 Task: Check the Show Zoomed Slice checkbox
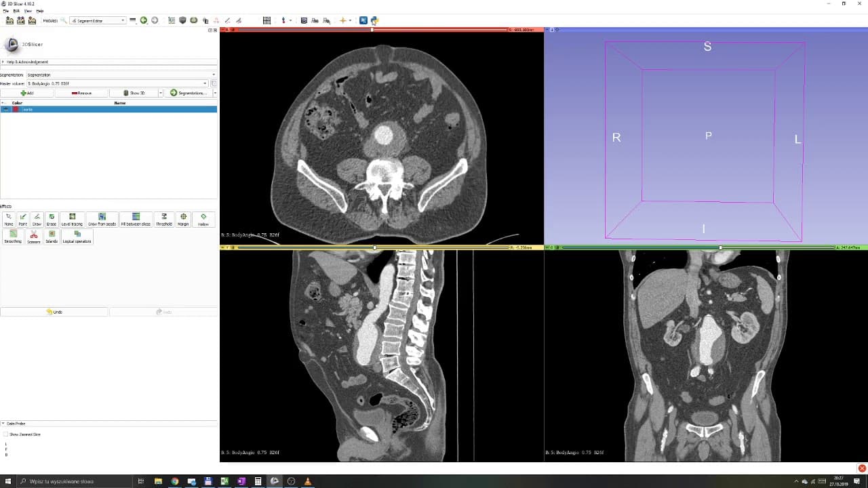[x=5, y=434]
